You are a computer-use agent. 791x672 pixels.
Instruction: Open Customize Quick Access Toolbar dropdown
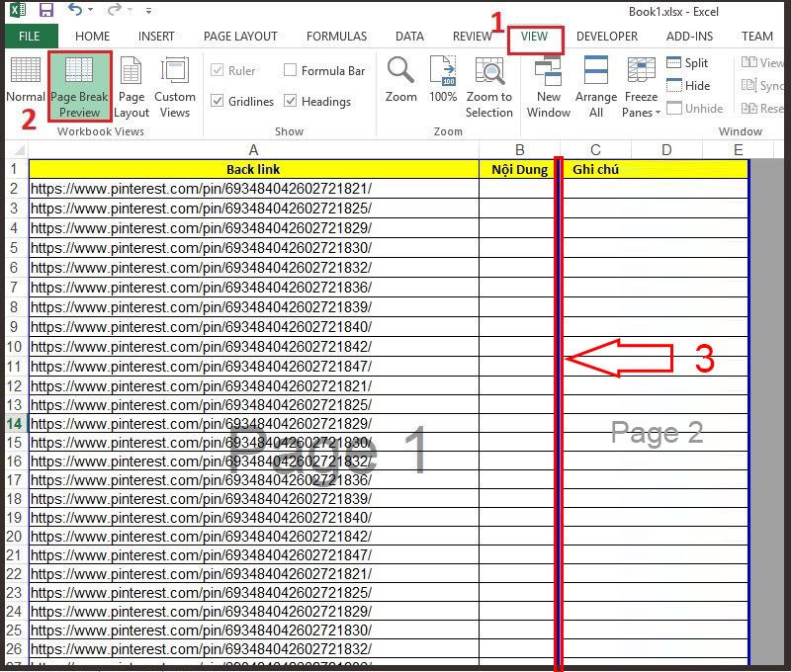(x=148, y=10)
